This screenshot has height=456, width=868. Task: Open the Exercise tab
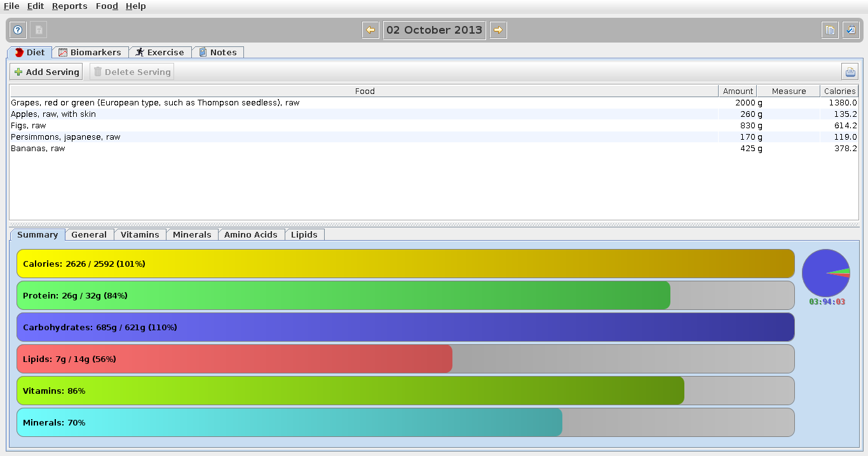[x=160, y=53]
